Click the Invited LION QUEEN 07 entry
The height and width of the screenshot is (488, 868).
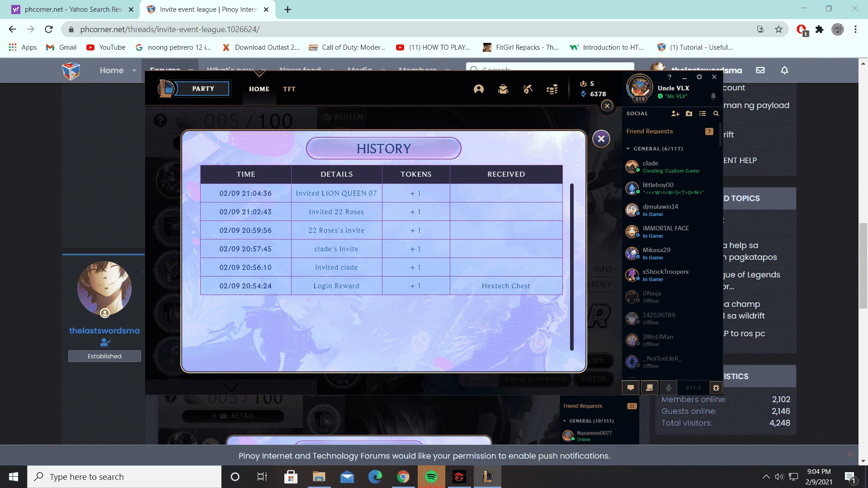coord(336,193)
